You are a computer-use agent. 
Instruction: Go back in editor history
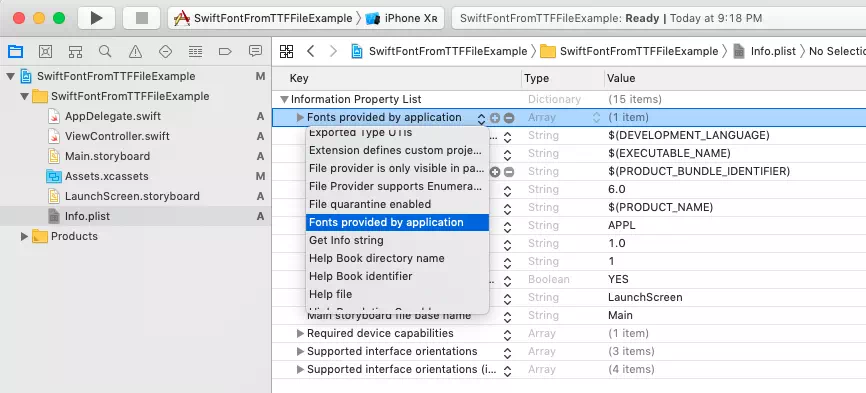coord(310,51)
